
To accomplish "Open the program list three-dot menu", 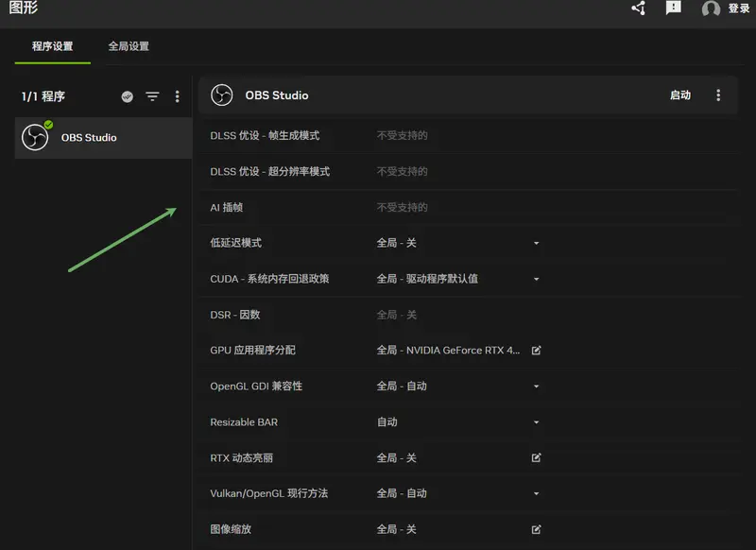I will [177, 96].
